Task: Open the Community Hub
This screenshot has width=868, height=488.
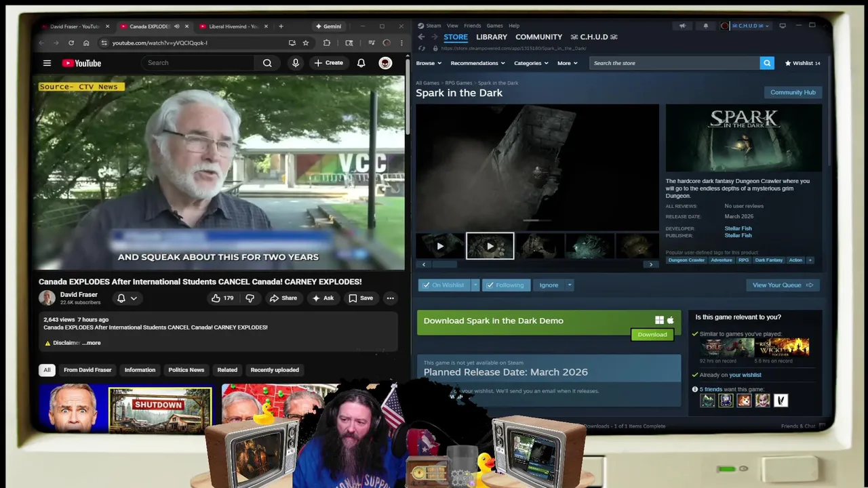Action: pyautogui.click(x=793, y=92)
